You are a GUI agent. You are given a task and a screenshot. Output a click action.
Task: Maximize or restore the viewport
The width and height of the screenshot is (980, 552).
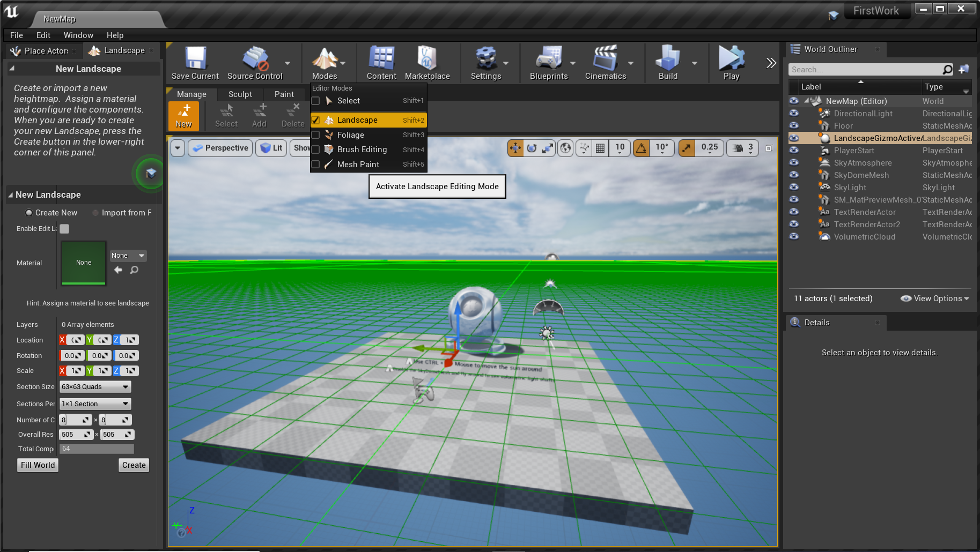[x=769, y=148]
